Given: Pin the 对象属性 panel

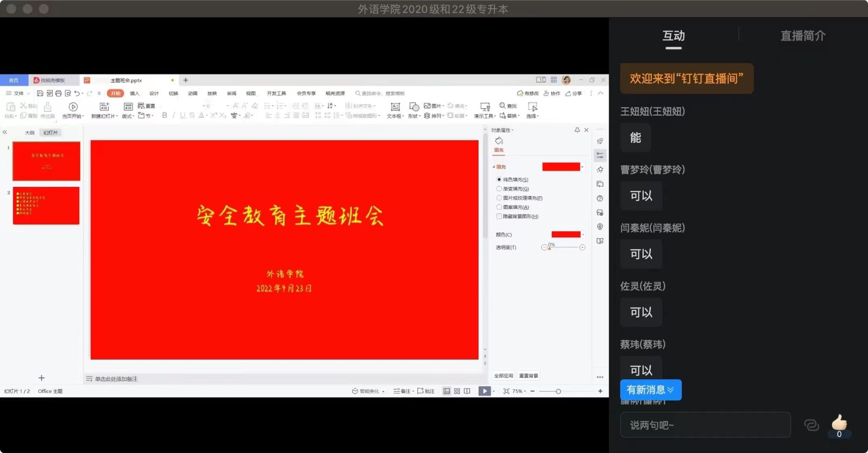Looking at the screenshot, I should tap(577, 130).
